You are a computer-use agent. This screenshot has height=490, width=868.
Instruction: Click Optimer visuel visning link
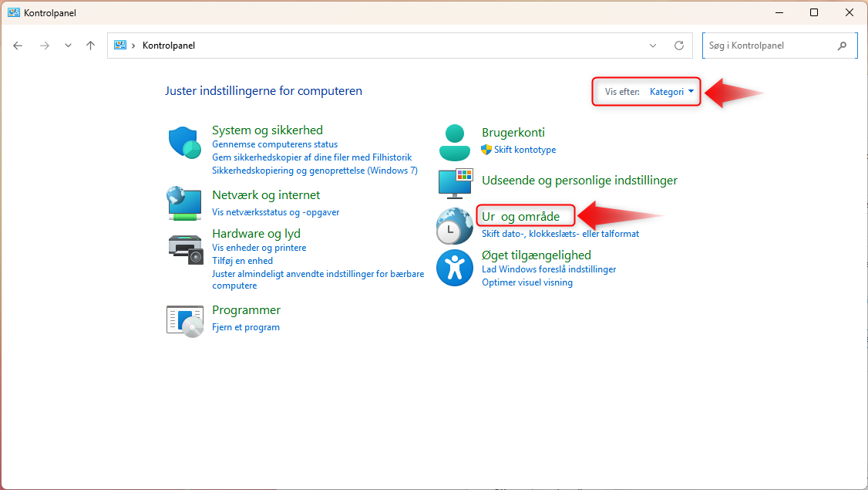point(527,282)
